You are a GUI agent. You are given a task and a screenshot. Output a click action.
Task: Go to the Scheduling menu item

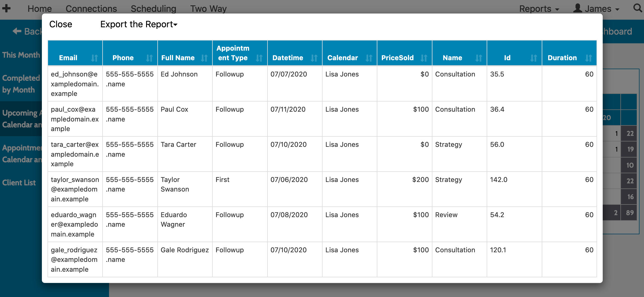[x=153, y=9]
